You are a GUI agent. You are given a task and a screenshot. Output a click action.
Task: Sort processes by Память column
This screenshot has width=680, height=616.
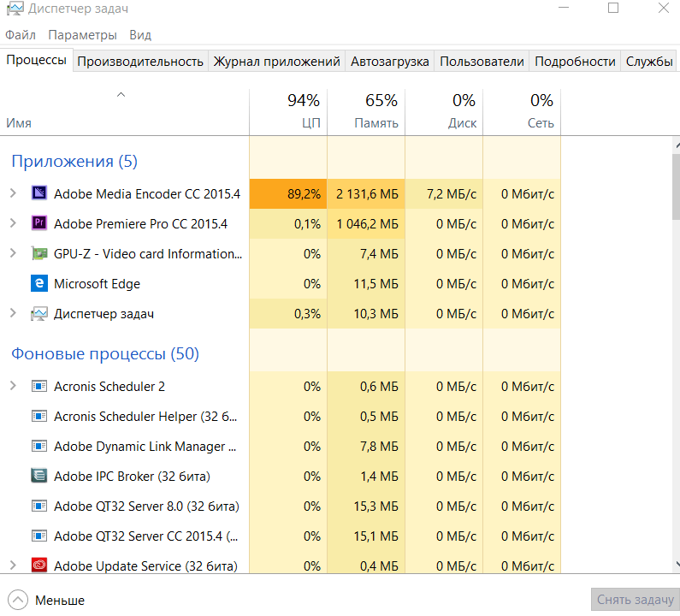366,112
